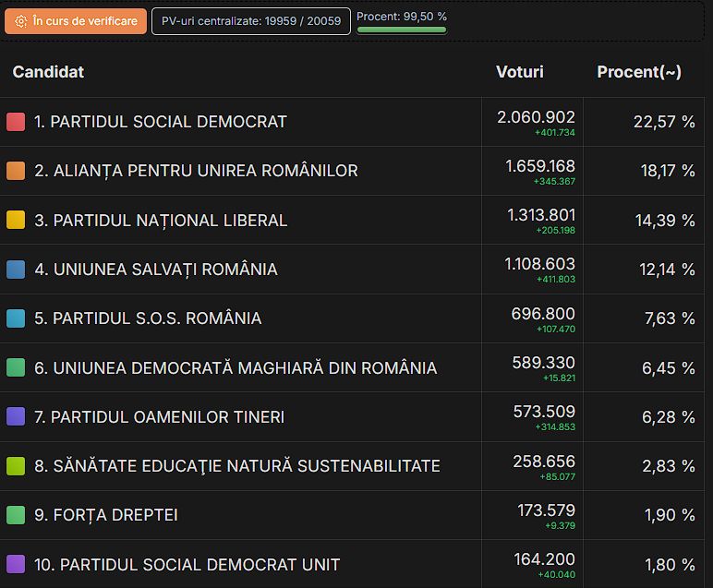Click the 'Procent(~)' column header

[639, 72]
